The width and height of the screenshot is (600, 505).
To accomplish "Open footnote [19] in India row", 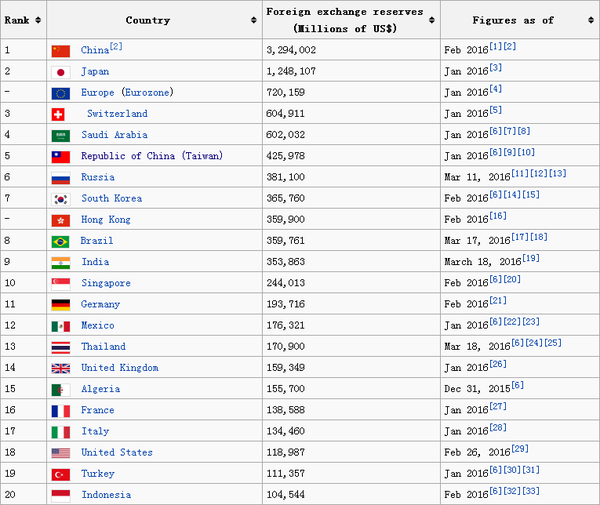I will click(x=531, y=258).
